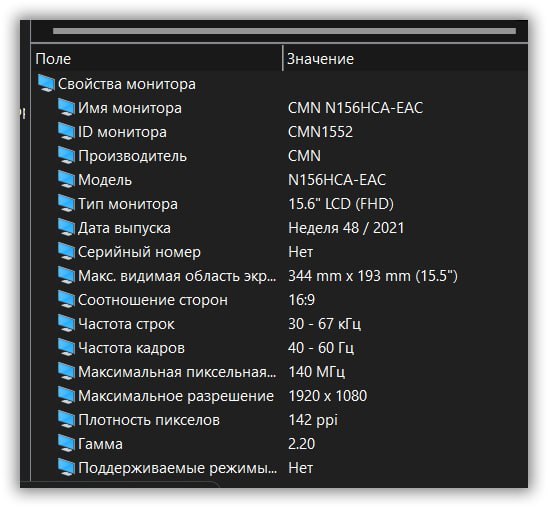Viewport: 548px width, 508px height.
Task: Click the icon next to ID монитора
Action: tap(66, 132)
